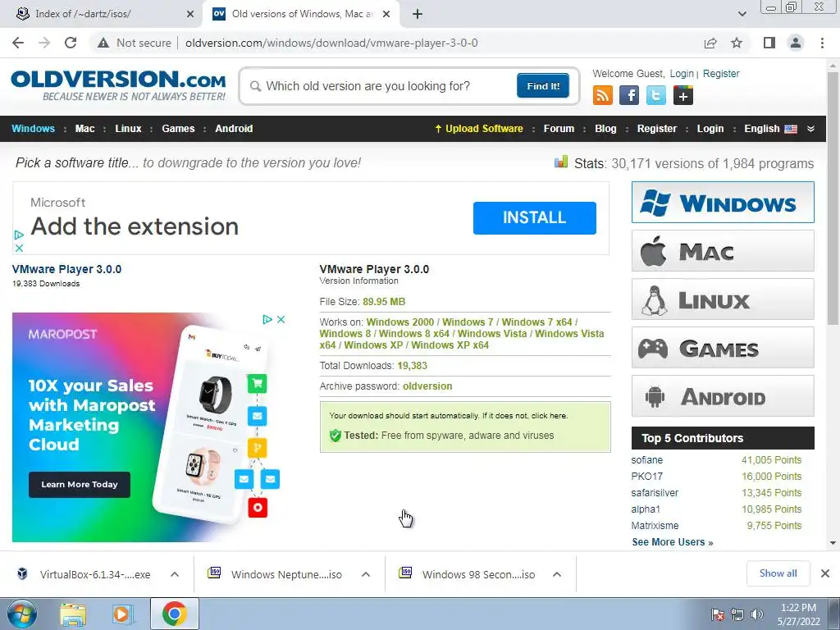Open the Chrome profile avatar

point(796,43)
